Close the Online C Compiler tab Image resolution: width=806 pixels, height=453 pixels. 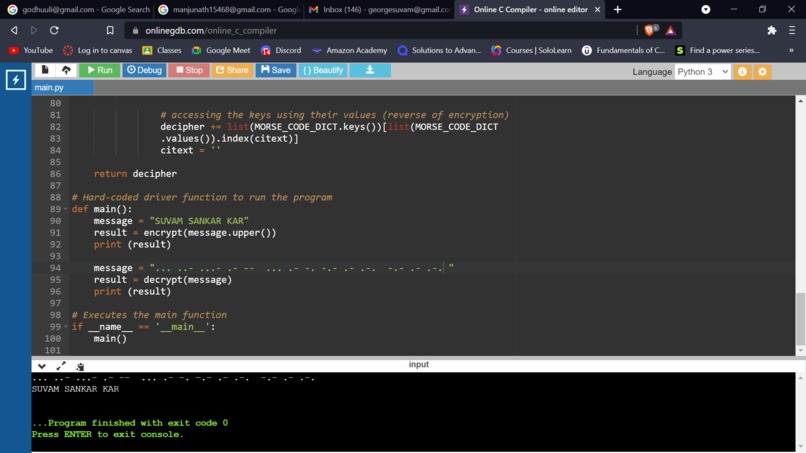(597, 10)
